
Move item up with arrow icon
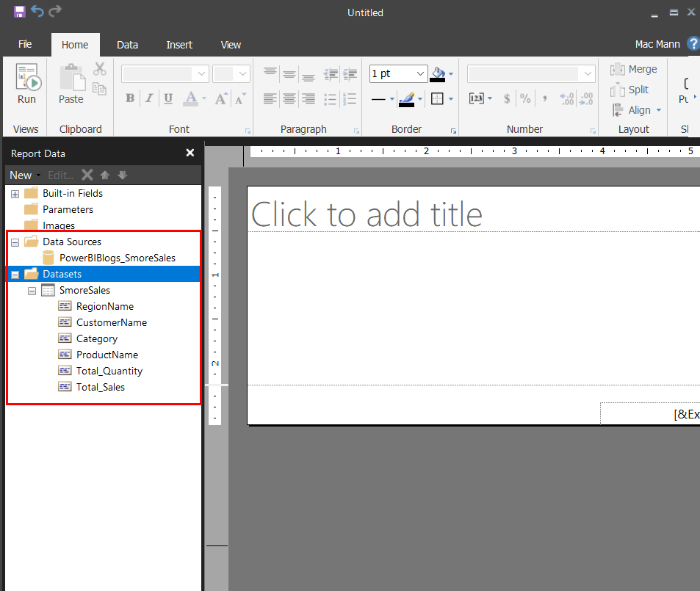(105, 175)
